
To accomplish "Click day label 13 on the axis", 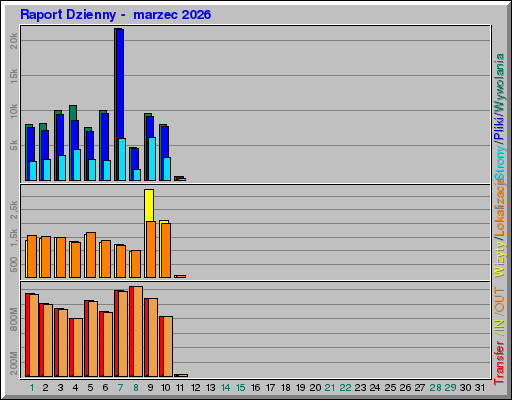I will (211, 388).
